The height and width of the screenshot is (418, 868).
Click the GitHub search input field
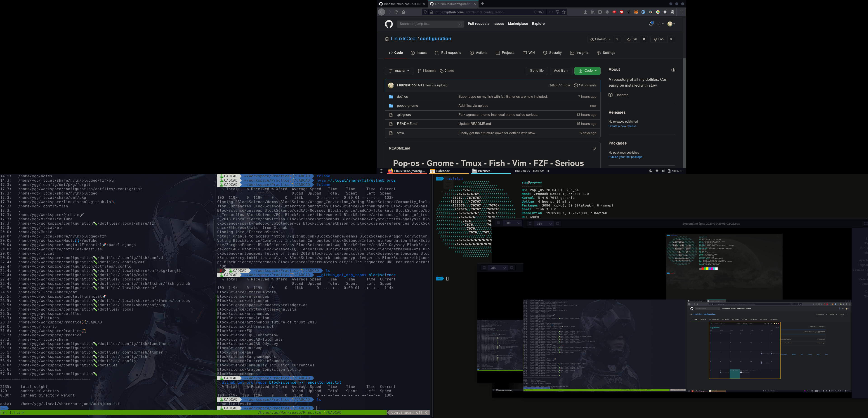(427, 24)
